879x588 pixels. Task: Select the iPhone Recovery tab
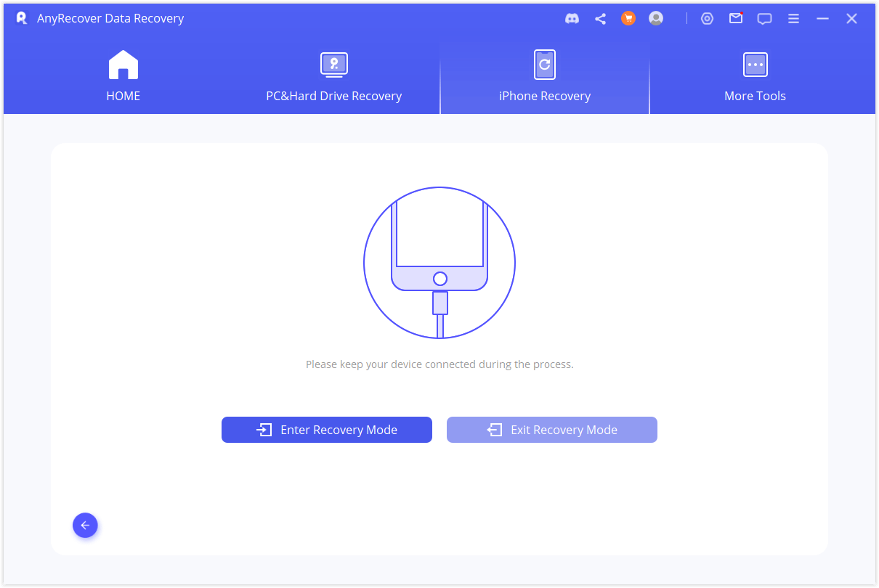[x=545, y=77]
